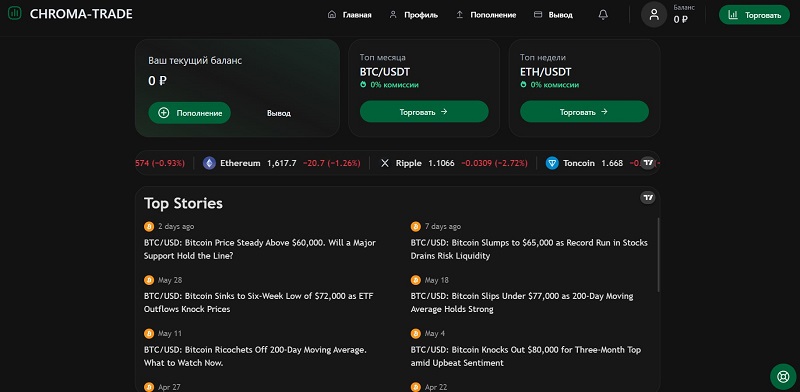Click the BTC/USDT pair title

385,72
